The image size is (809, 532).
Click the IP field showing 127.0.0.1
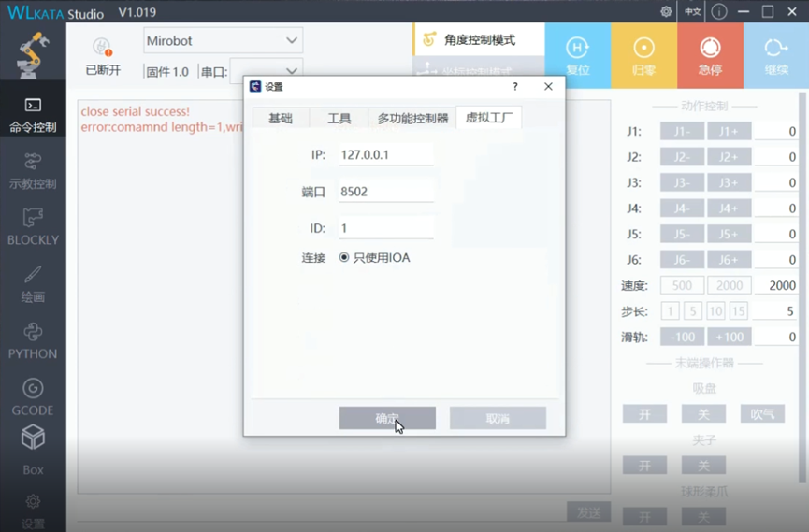coord(386,155)
